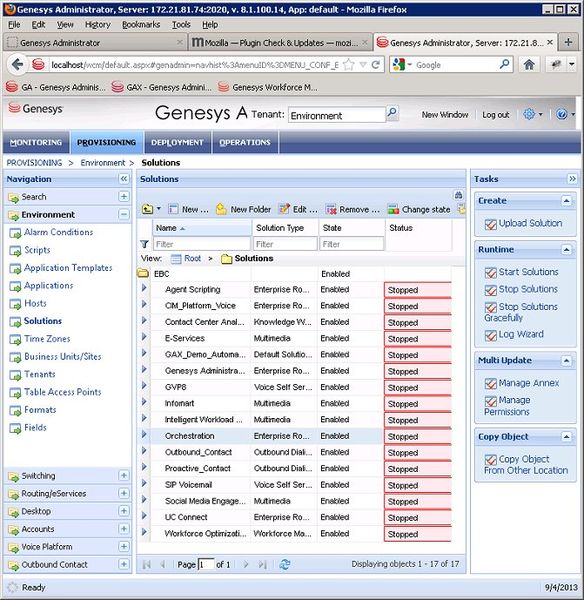Click Stop Solutions Gracefully task
Image resolution: width=584 pixels, height=600 pixels.
coord(521,312)
